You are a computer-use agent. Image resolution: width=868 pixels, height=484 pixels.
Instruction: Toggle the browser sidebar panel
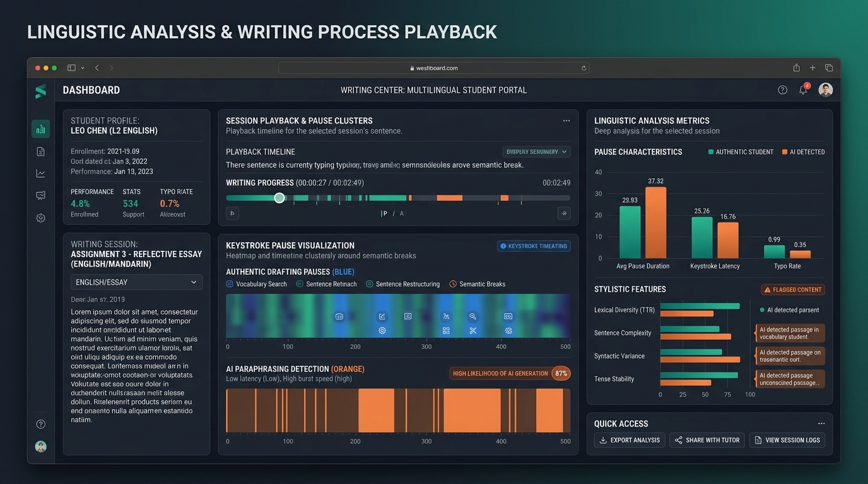(71, 68)
